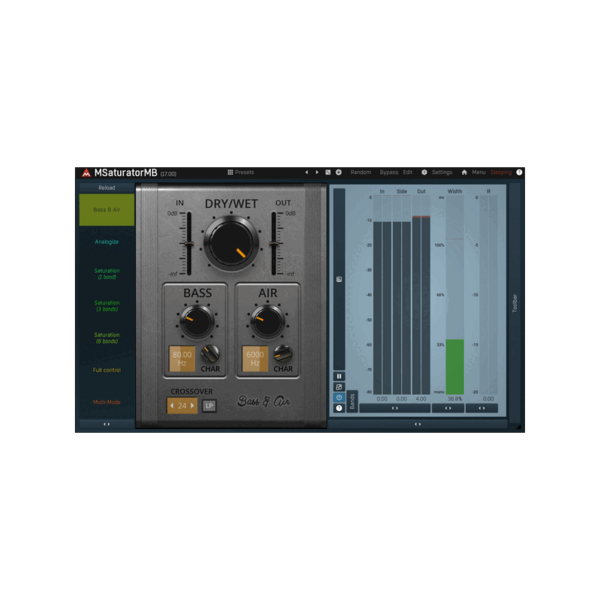Click the Side meter value 0.00
This screenshot has width=600, height=600.
pyautogui.click(x=401, y=399)
